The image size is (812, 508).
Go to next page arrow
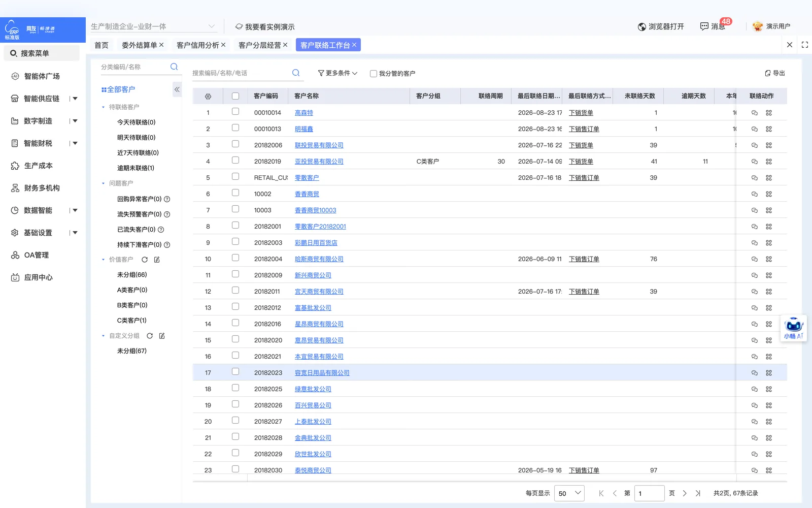click(x=685, y=493)
